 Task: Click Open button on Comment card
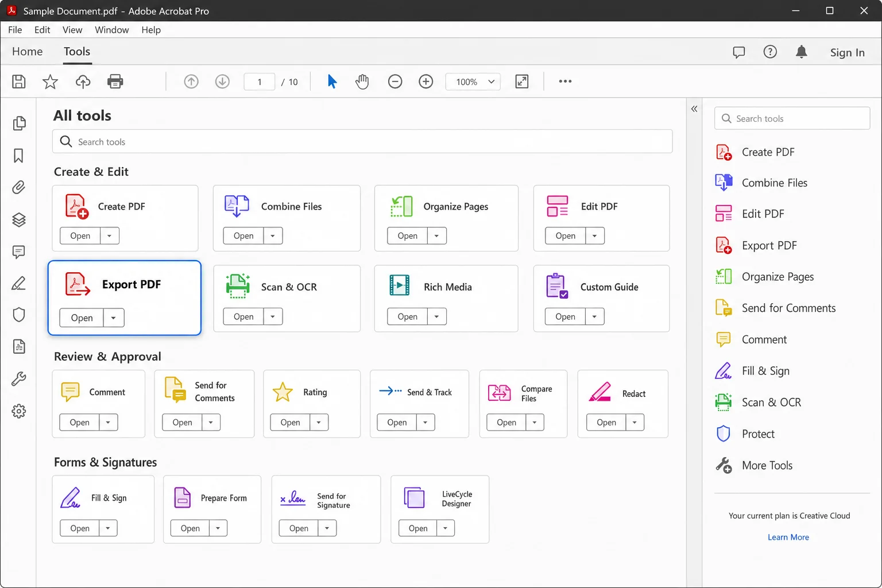pos(80,423)
